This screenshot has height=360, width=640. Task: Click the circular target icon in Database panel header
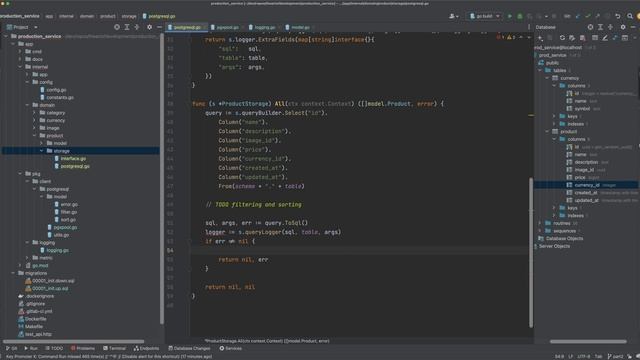(590, 27)
